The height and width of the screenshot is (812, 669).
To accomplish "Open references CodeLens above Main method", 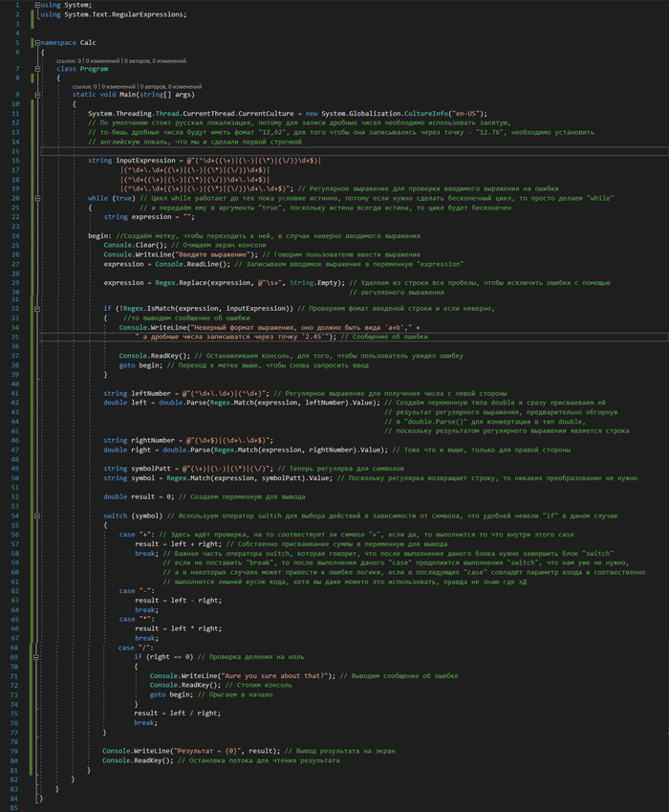I will click(84, 85).
